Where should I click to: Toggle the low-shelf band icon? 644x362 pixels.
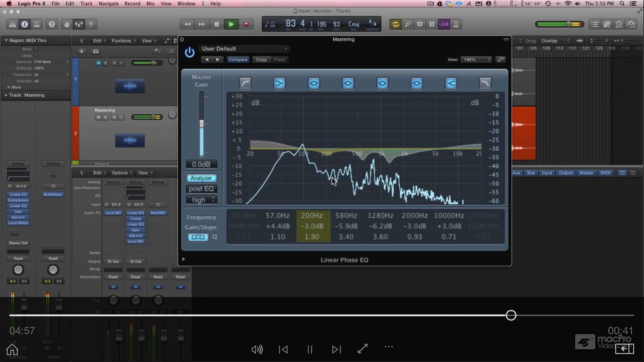[280, 83]
